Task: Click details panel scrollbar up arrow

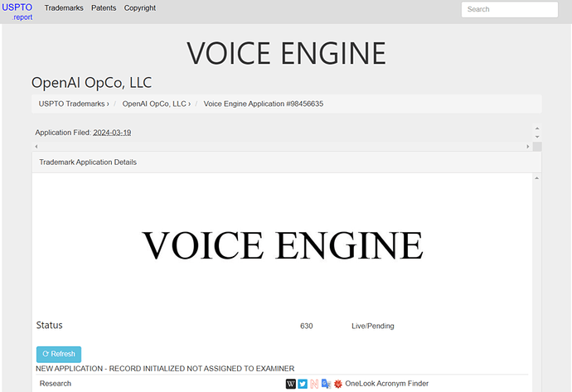Action: click(536, 178)
